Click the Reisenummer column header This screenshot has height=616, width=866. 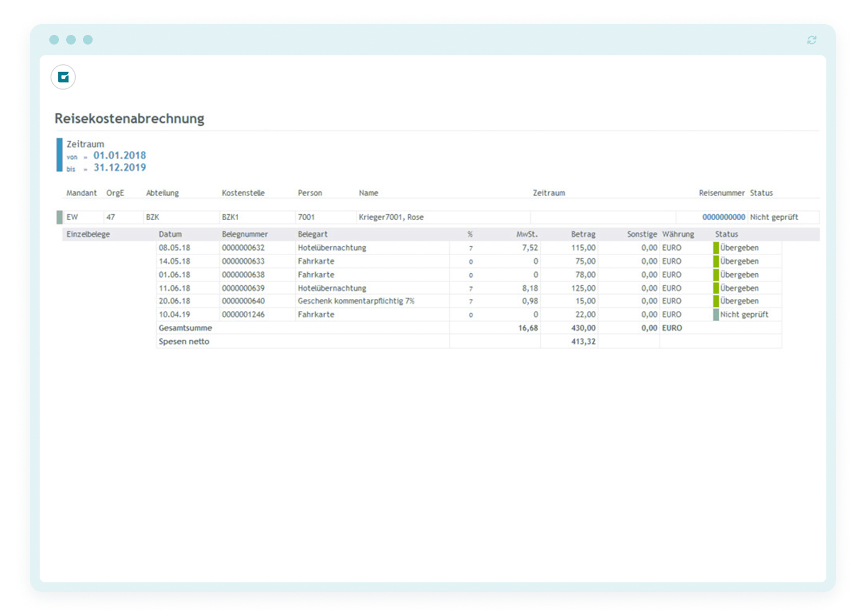point(722,193)
